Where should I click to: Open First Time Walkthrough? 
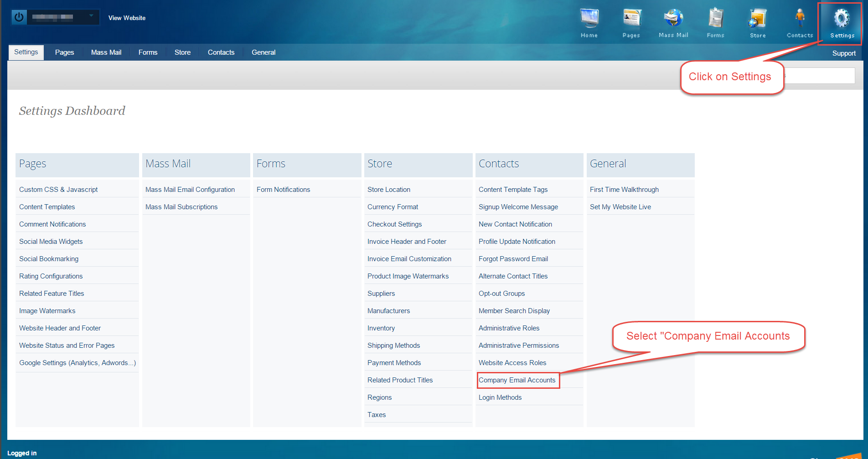click(x=624, y=190)
